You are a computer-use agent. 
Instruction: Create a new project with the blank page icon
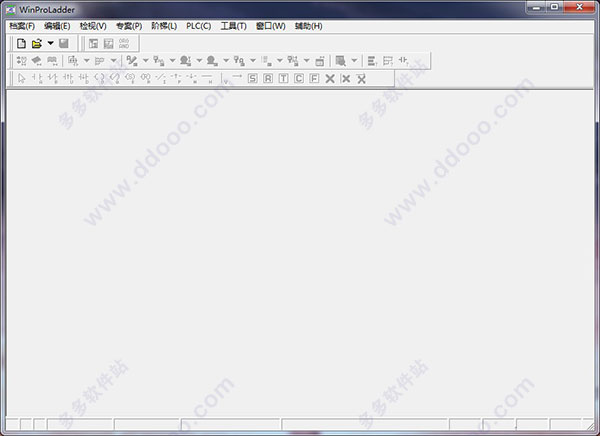[21, 44]
